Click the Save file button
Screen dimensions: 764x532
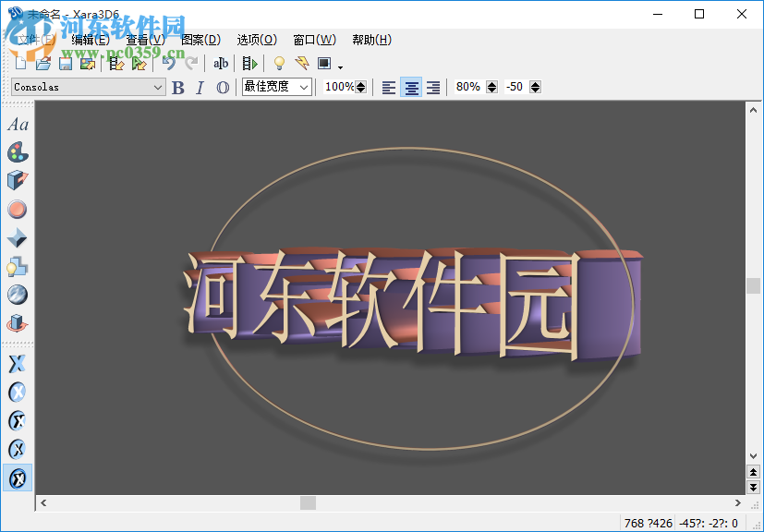[x=65, y=64]
